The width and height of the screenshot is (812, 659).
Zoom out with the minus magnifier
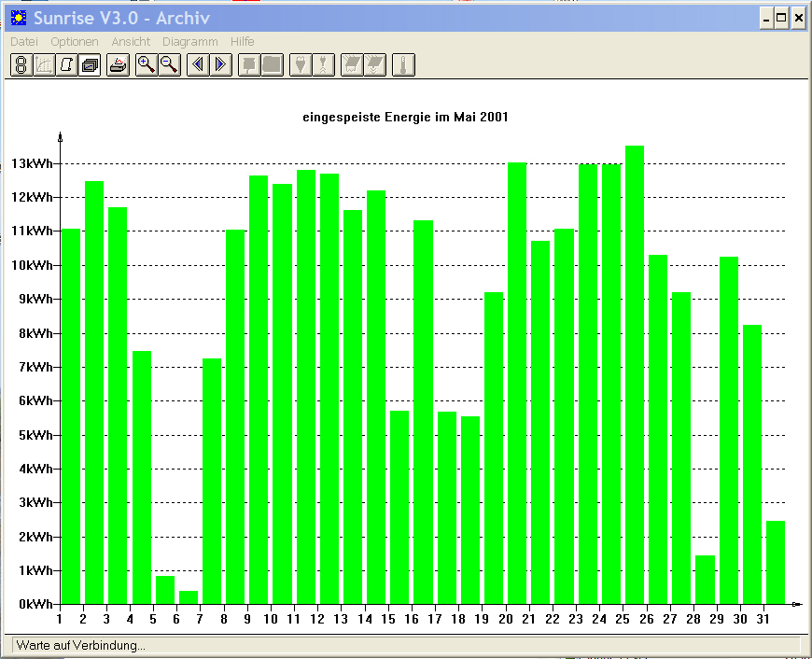[x=169, y=64]
